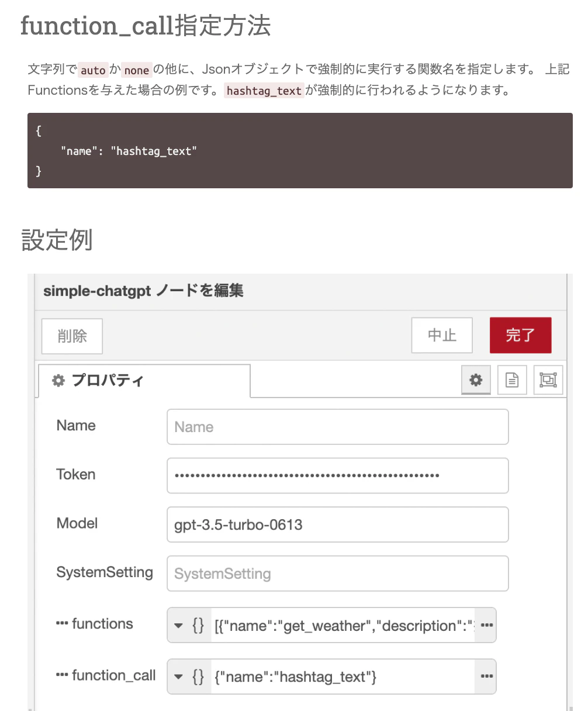Expand functions JSON editor ellipsis button
This screenshot has height=711, width=588.
coord(486,625)
